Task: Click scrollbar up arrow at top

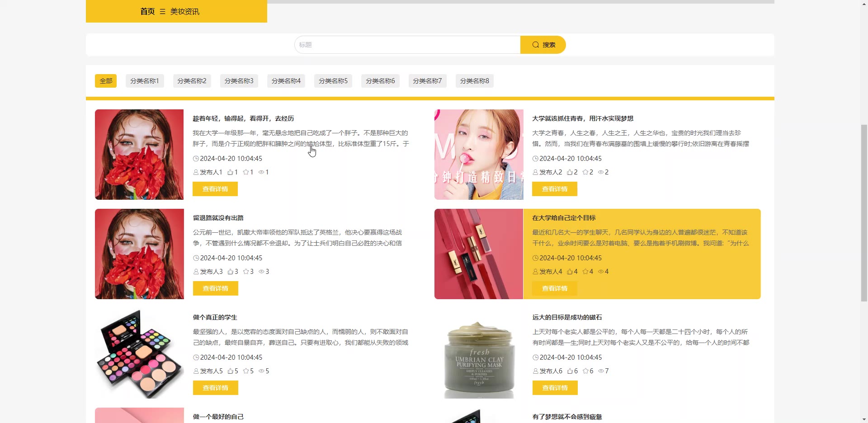Action: point(864,4)
